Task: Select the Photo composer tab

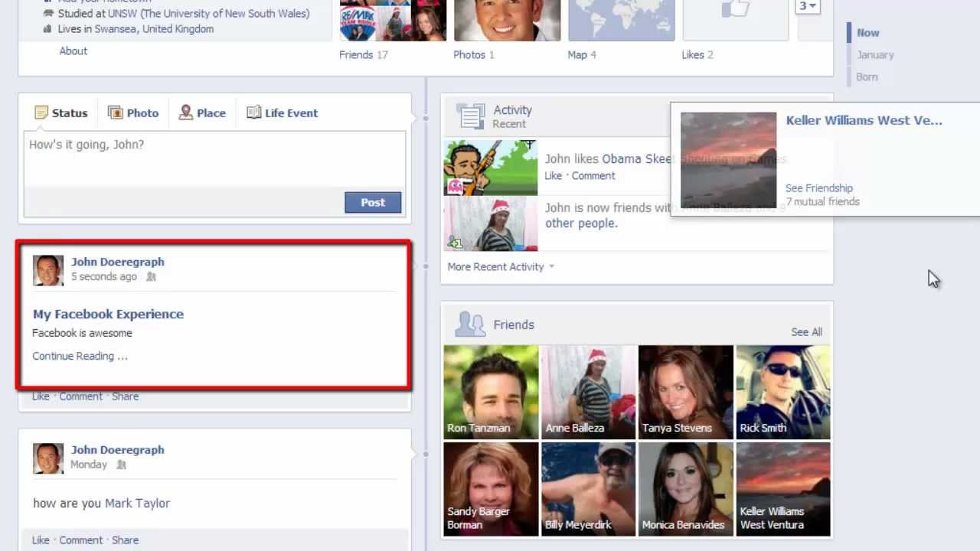Action: pos(133,112)
